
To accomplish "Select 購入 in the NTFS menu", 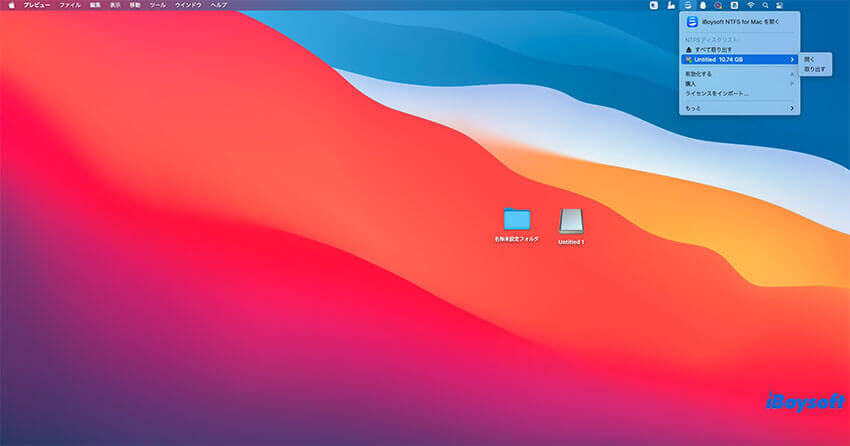I will (x=690, y=83).
